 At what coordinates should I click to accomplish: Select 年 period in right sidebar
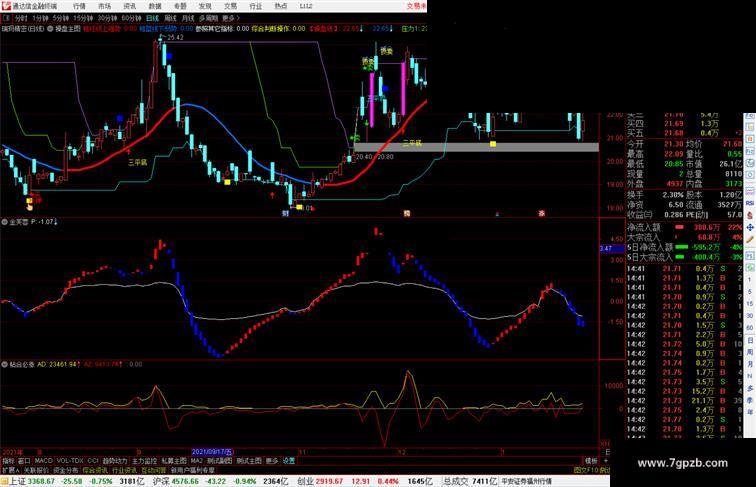pos(750,412)
